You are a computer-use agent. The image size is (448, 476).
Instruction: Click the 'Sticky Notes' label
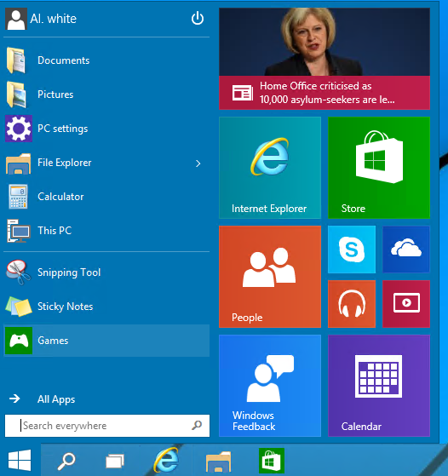[65, 307]
